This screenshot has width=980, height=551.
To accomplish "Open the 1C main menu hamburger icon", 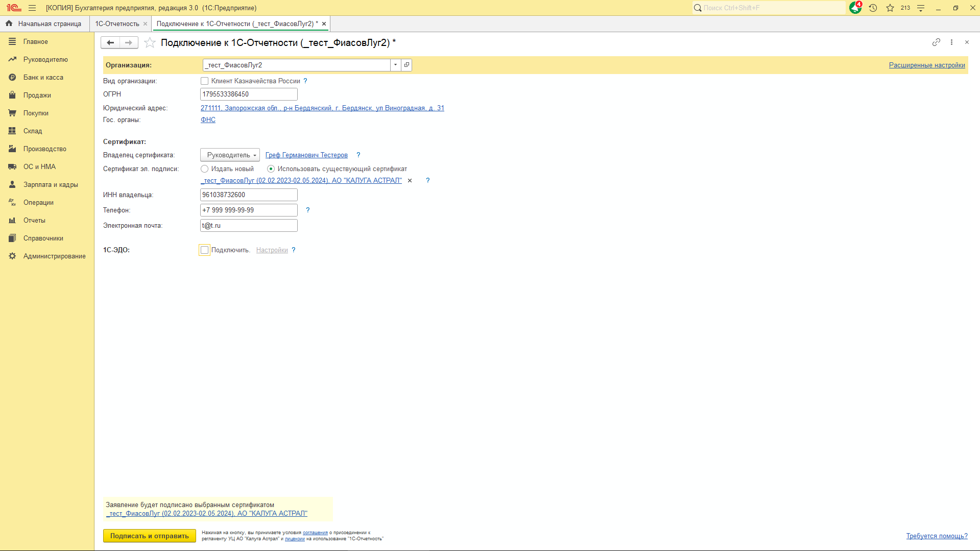I will (32, 8).
